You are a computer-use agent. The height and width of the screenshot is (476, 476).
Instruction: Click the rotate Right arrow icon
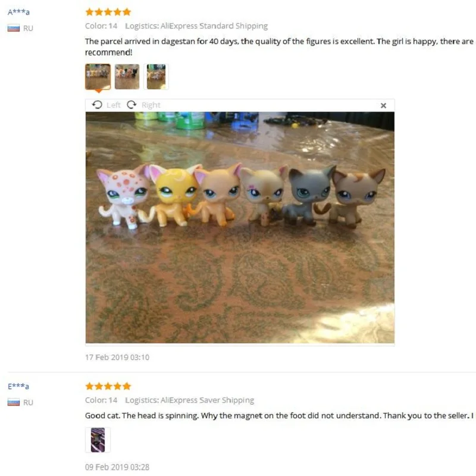pyautogui.click(x=131, y=105)
